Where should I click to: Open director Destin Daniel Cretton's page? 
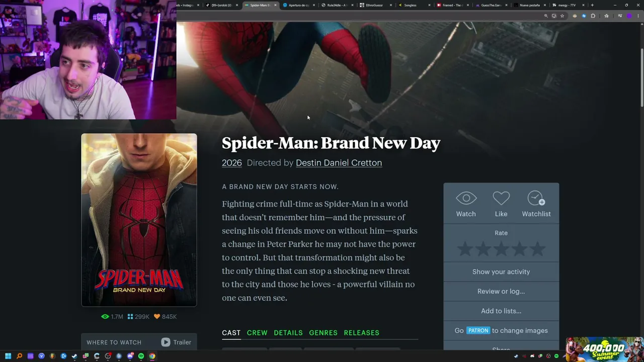(339, 163)
